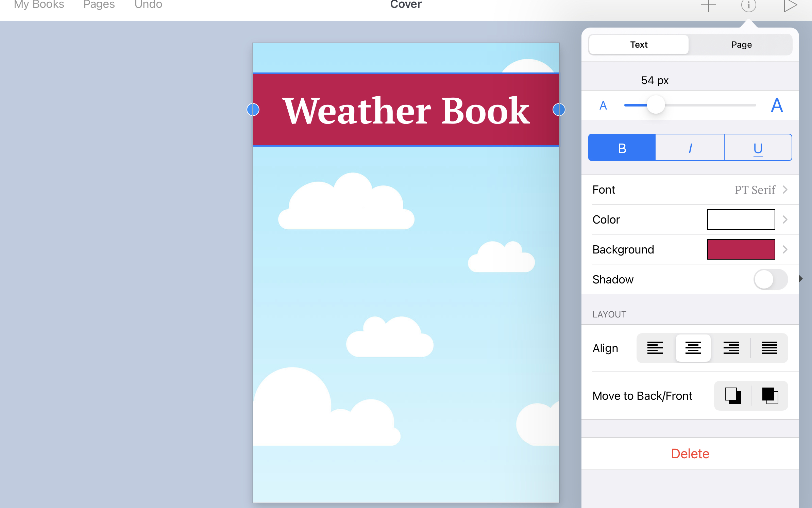
Task: Open the crimson background swatch
Action: pyautogui.click(x=741, y=249)
